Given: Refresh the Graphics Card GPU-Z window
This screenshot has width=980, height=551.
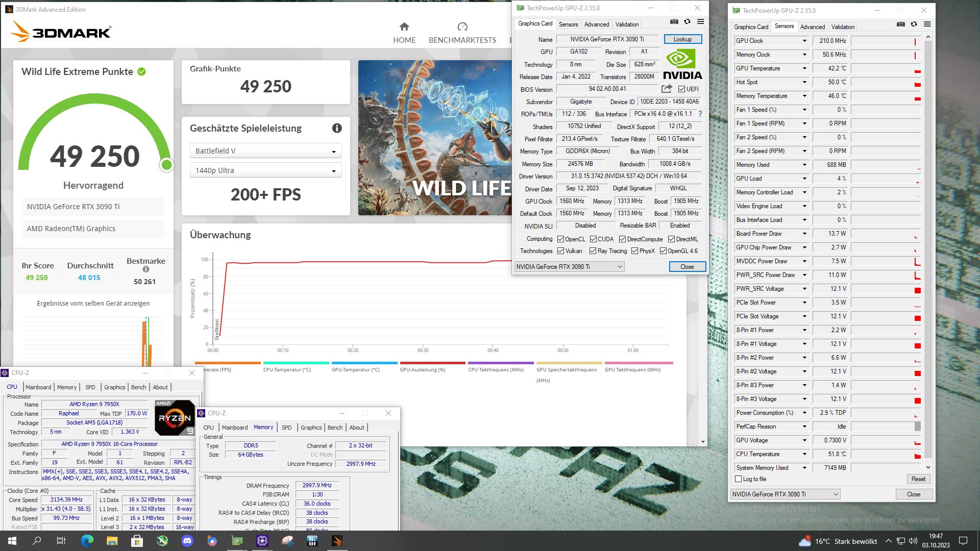Looking at the screenshot, I should pyautogui.click(x=687, y=22).
